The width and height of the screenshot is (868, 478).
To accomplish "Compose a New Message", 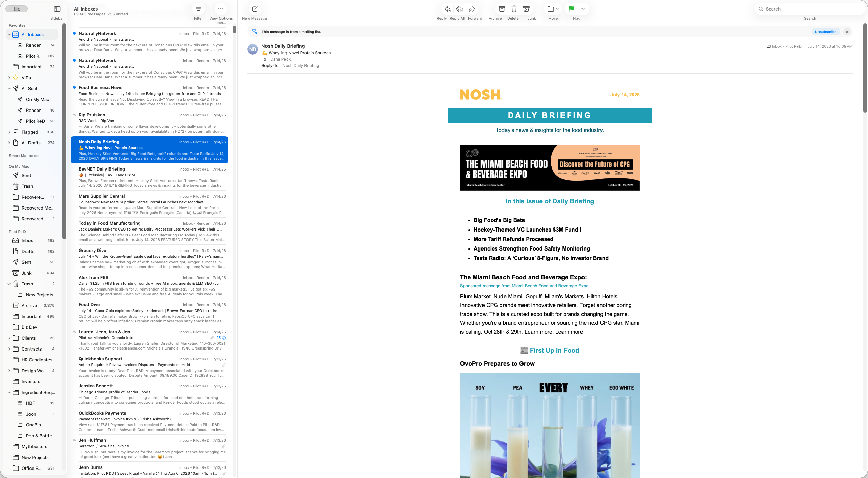I will 255,9.
